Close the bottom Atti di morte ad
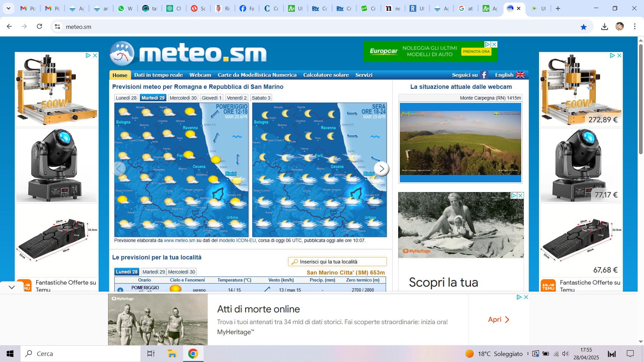The width and height of the screenshot is (644, 362). 526,297
